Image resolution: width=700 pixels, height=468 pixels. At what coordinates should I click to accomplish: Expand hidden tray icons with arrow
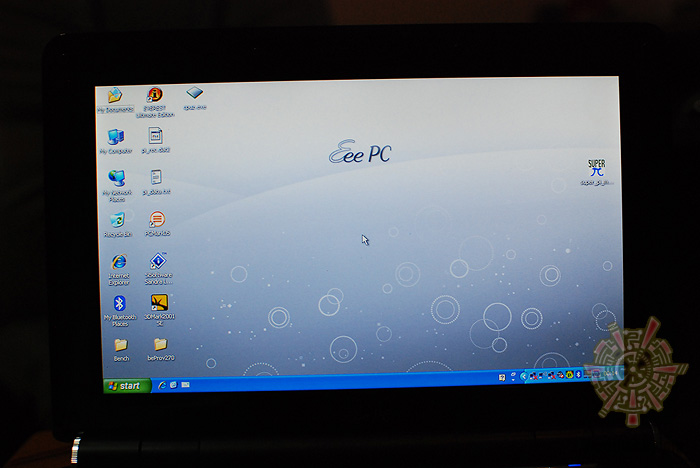[x=524, y=376]
